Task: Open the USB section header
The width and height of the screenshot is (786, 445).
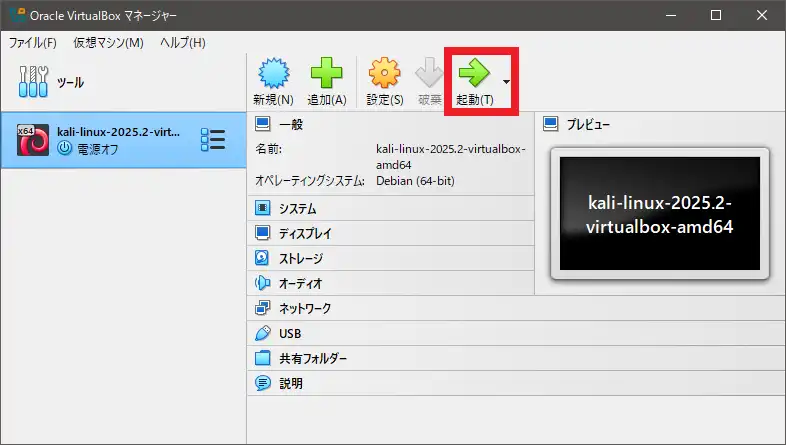Action: 516,333
